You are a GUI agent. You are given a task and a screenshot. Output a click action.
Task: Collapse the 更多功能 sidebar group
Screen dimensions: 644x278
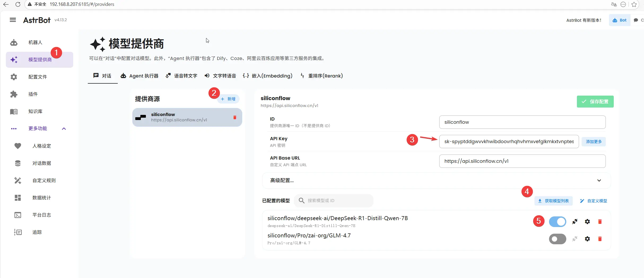pyautogui.click(x=64, y=129)
